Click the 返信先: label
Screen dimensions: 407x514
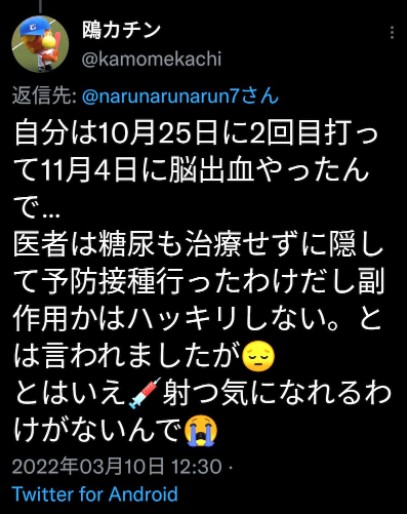[x=45, y=96]
